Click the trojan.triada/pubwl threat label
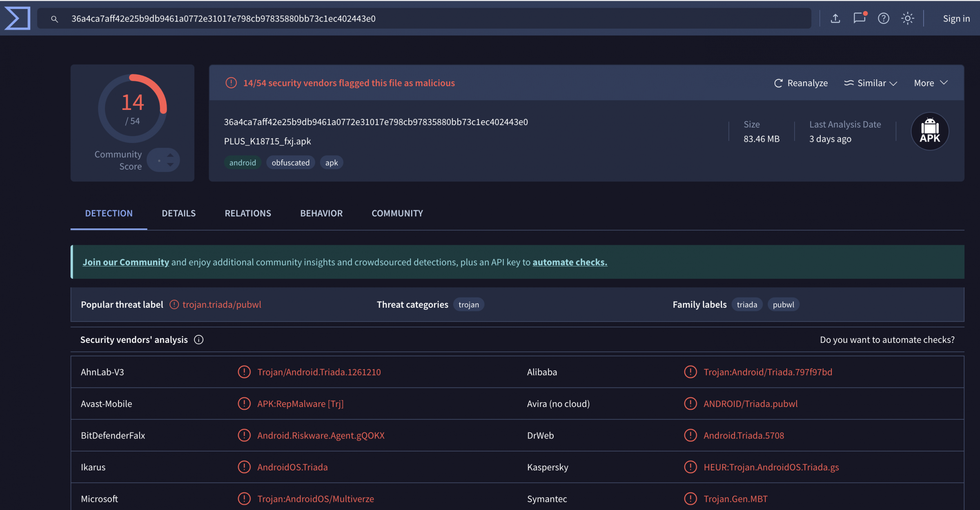This screenshot has height=510, width=980. (222, 304)
